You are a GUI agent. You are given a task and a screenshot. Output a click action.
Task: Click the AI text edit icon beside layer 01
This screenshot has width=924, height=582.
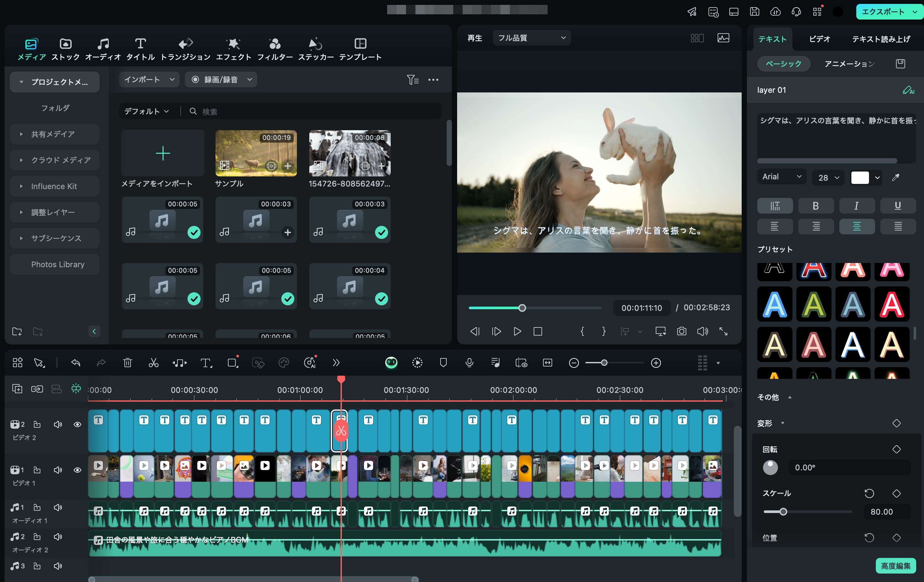click(x=908, y=90)
